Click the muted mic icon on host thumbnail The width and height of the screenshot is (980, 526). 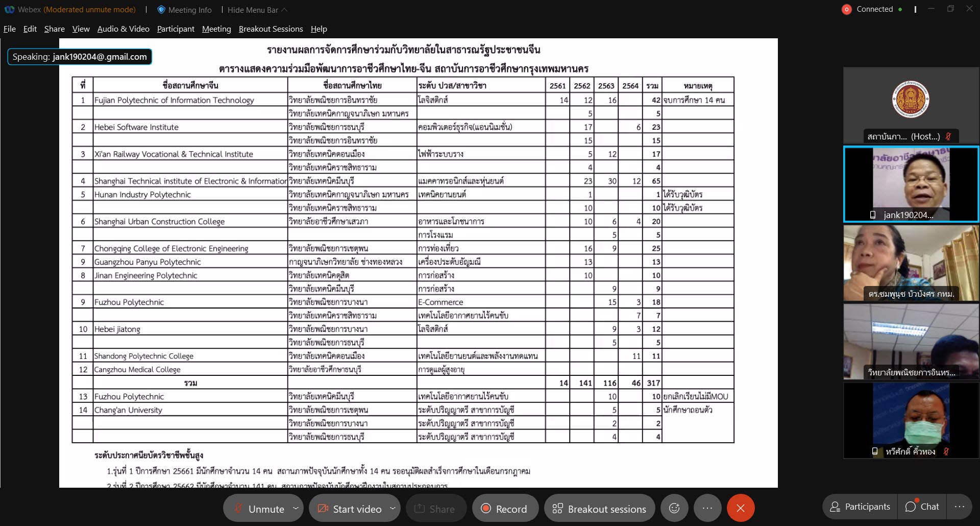(x=948, y=136)
